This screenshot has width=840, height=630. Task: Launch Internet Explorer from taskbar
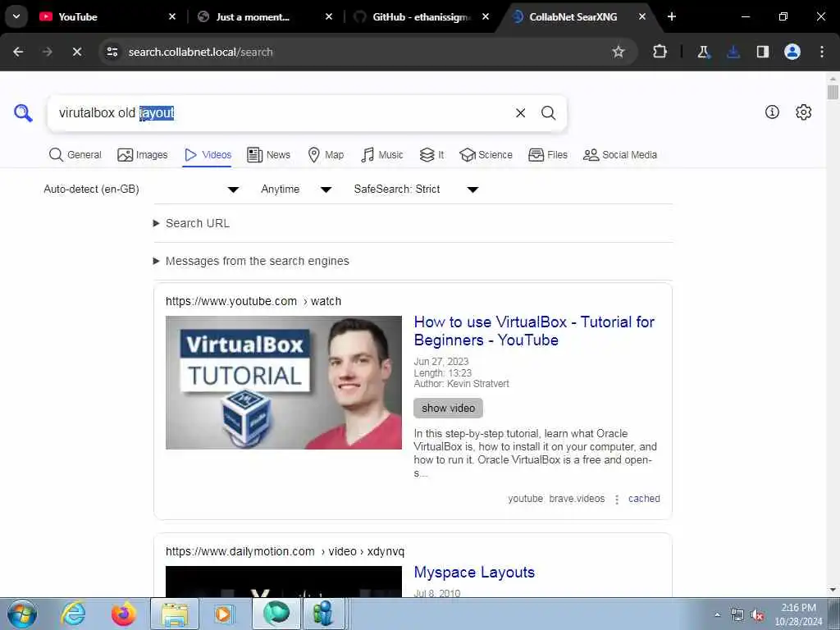[x=73, y=614]
